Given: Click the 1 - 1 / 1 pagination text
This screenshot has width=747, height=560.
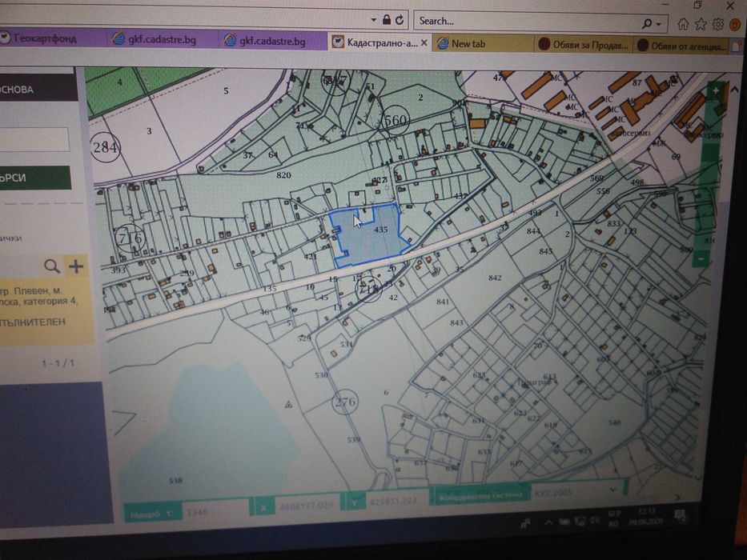Looking at the screenshot, I should coord(58,363).
